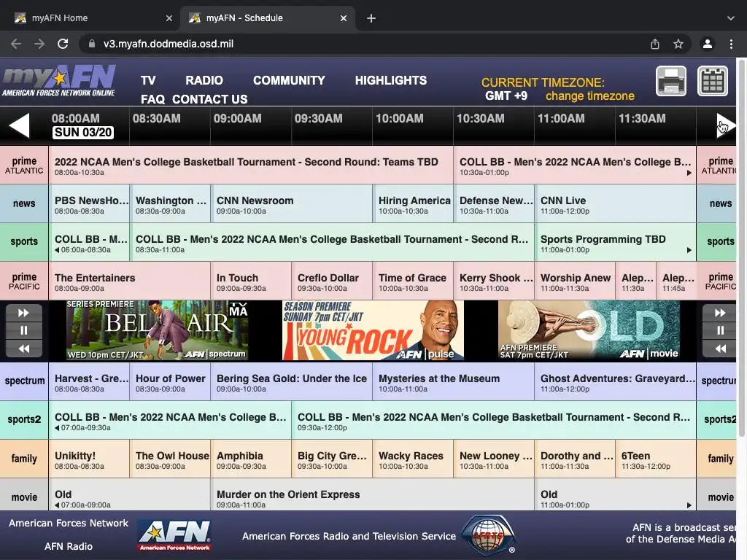Share this page via browser icon
The height and width of the screenshot is (560, 747).
pos(655,44)
